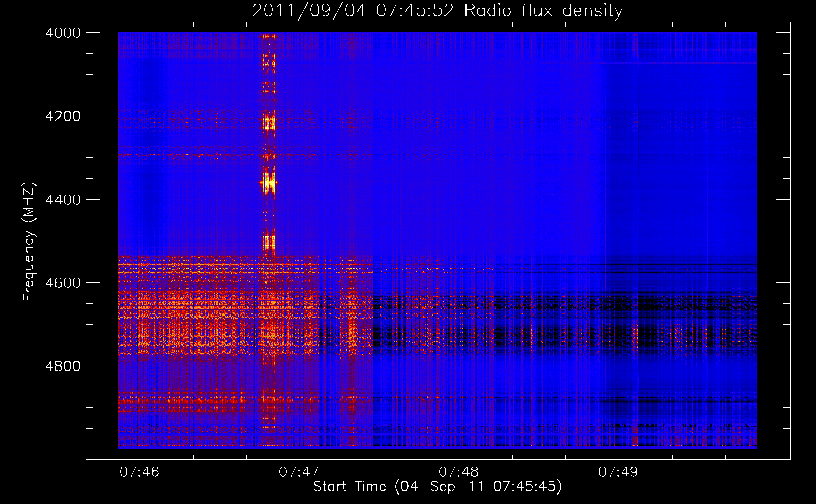Click the 07:49 time tick label
Image resolution: width=816 pixels, height=504 pixels.
618,472
